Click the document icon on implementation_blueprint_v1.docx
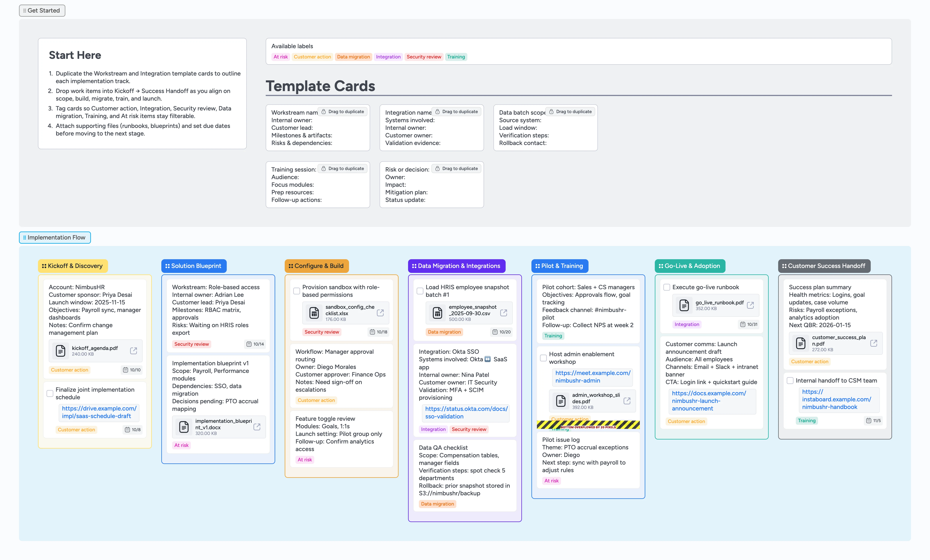Image resolution: width=930 pixels, height=560 pixels. pos(183,427)
